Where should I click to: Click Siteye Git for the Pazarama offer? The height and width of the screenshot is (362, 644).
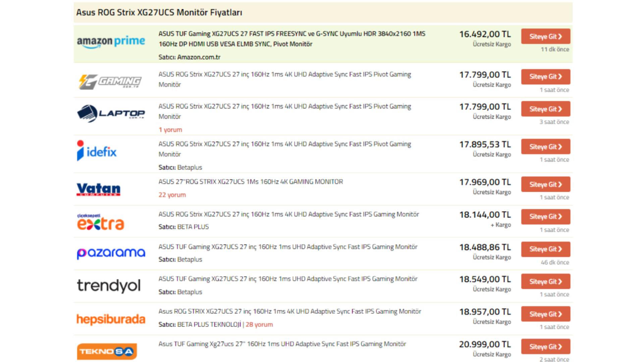(x=545, y=249)
